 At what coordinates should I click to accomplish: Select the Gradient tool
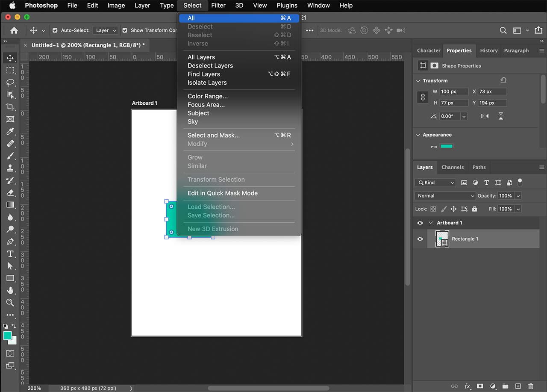click(10, 205)
